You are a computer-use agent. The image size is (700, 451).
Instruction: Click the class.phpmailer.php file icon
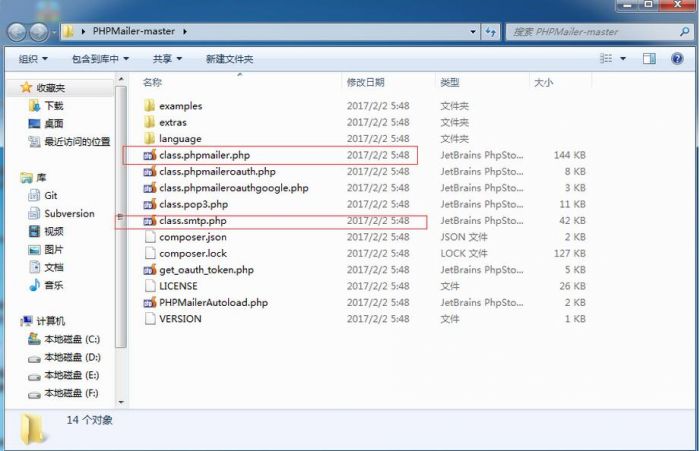point(150,155)
